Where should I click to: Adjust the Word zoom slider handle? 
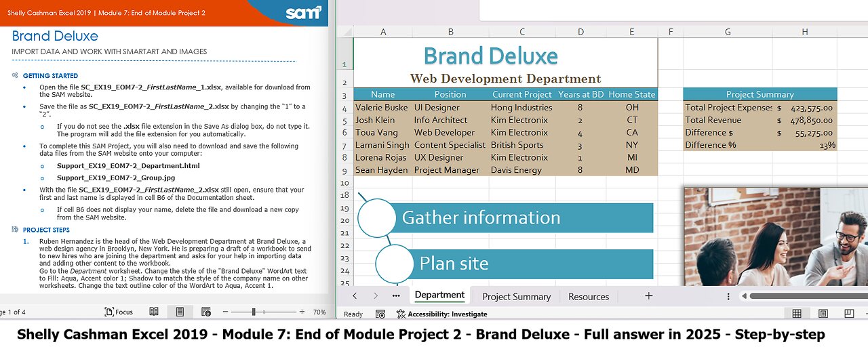point(254,312)
